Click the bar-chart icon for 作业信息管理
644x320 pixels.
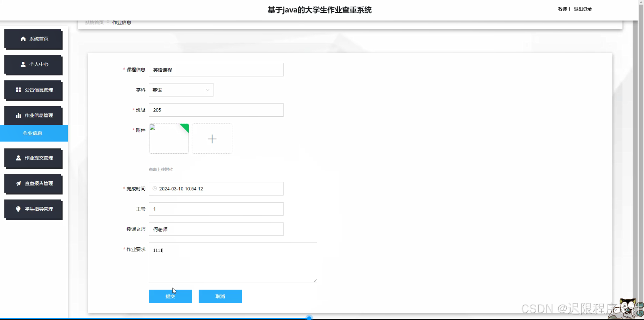pyautogui.click(x=18, y=115)
